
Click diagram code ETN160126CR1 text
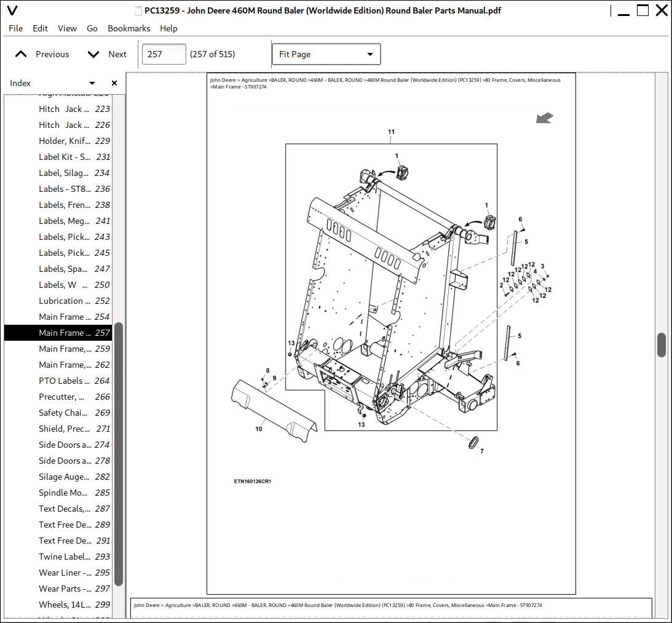tap(253, 482)
